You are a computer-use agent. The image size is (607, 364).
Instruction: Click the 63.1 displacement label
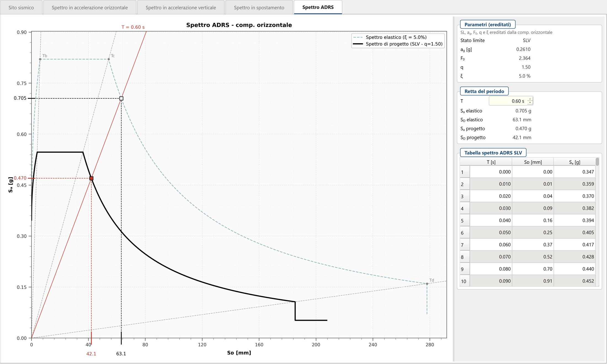121,354
